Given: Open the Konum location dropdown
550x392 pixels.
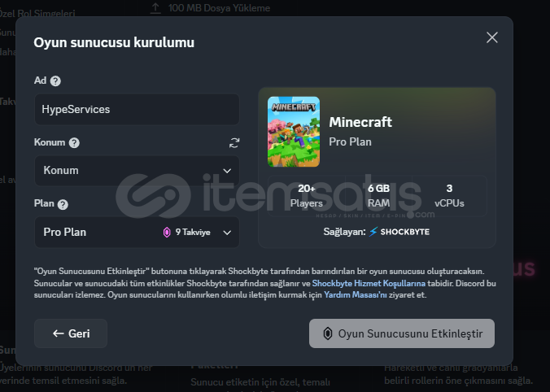Looking at the screenshot, I should pos(137,171).
